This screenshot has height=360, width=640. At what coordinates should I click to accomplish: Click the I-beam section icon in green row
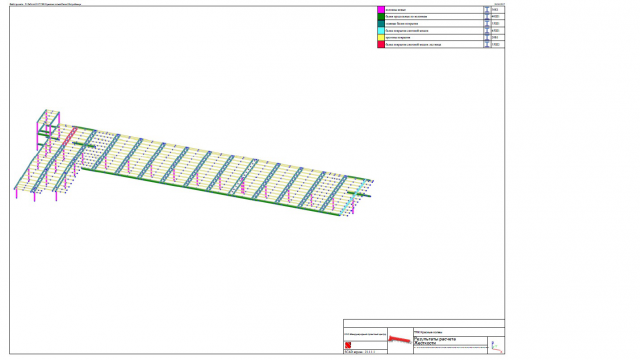coord(487,17)
